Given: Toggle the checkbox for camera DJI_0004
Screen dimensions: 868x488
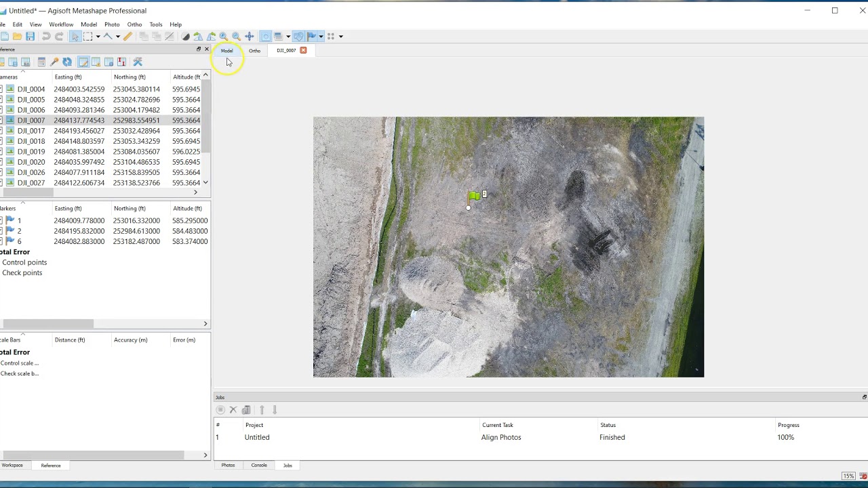Looking at the screenshot, I should [x=1, y=89].
